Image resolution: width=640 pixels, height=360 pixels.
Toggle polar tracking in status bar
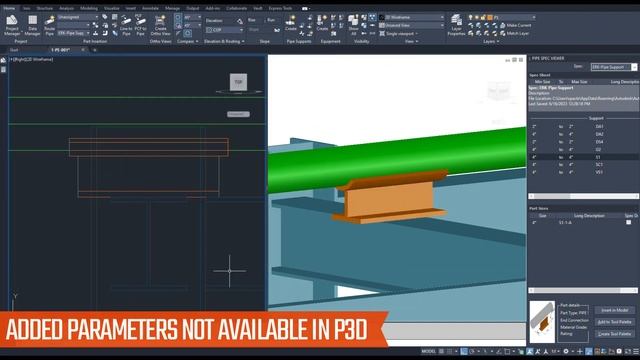[472, 351]
